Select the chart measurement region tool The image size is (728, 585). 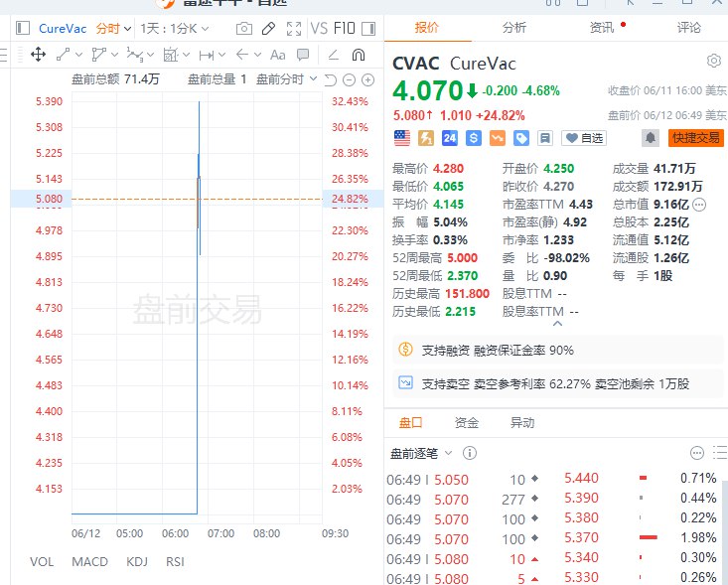tap(171, 55)
